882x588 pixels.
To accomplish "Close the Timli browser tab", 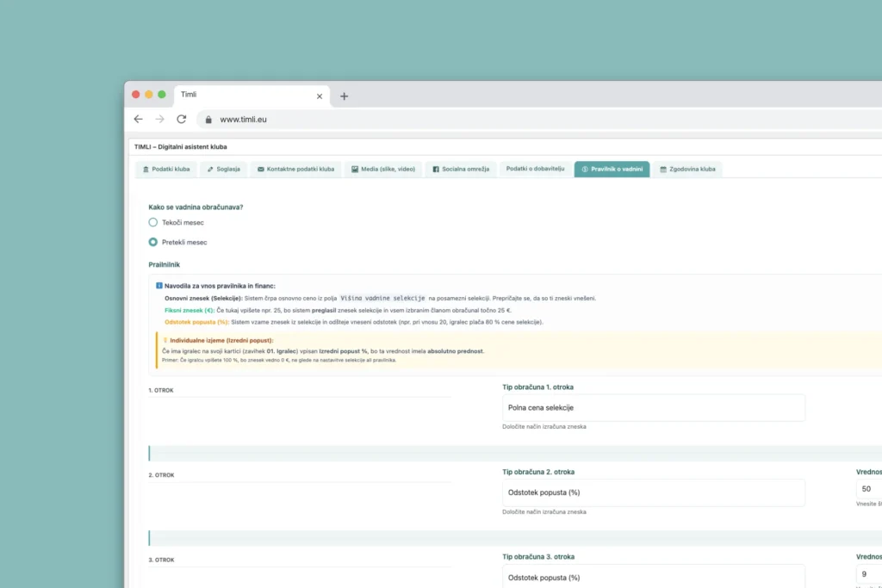I will [320, 96].
